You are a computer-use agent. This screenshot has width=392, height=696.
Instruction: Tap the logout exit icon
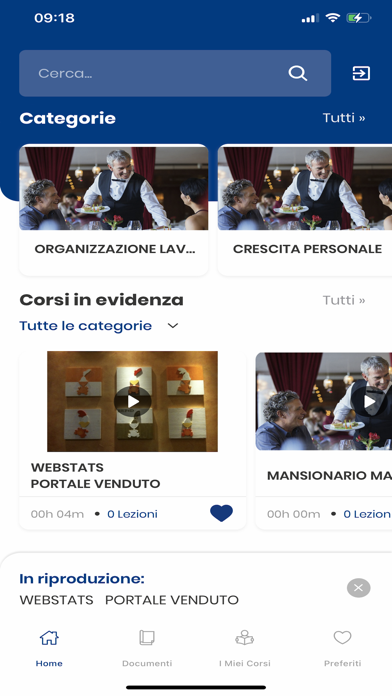pyautogui.click(x=361, y=73)
